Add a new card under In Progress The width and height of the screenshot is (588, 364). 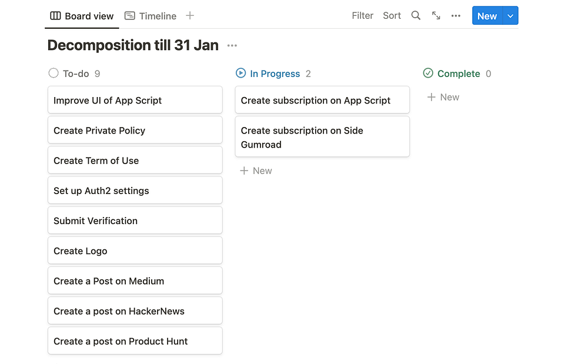click(x=256, y=171)
